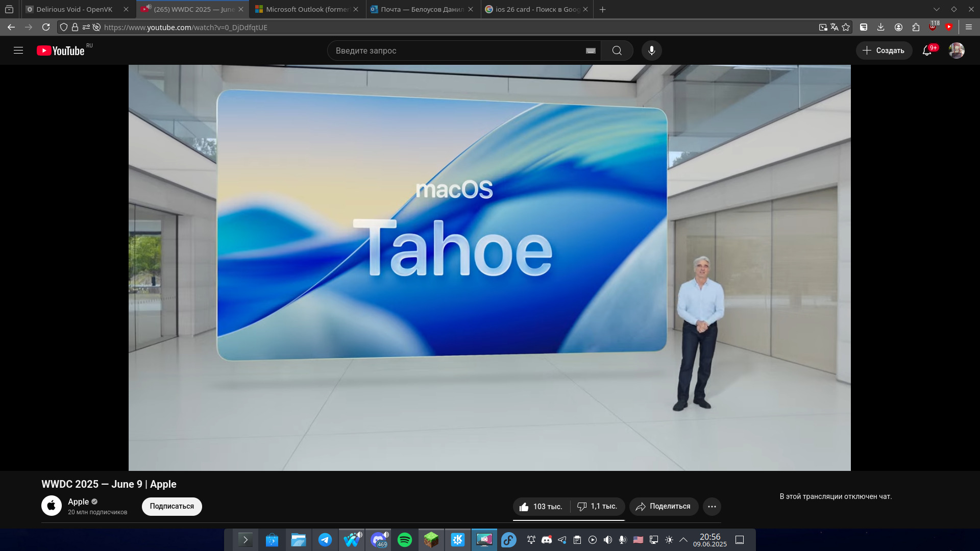Toggle picture-in-picture from address bar
Viewport: 980px width, 551px height.
click(x=823, y=27)
